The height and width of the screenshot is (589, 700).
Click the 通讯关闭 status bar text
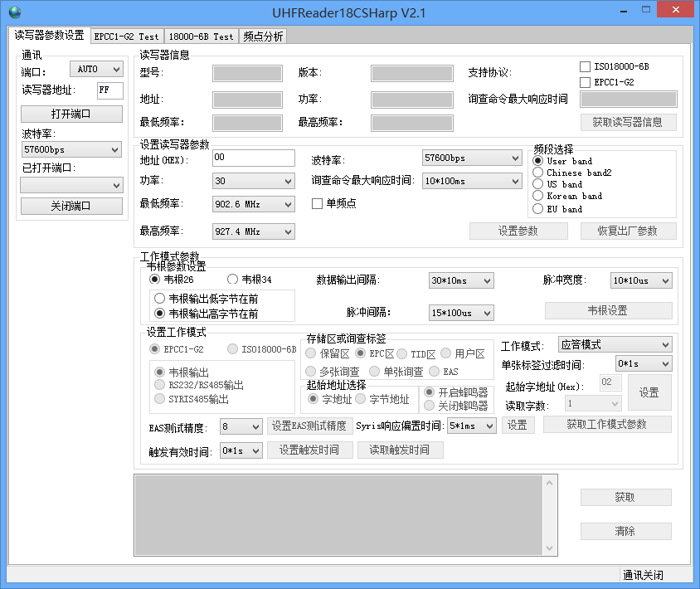point(643,575)
